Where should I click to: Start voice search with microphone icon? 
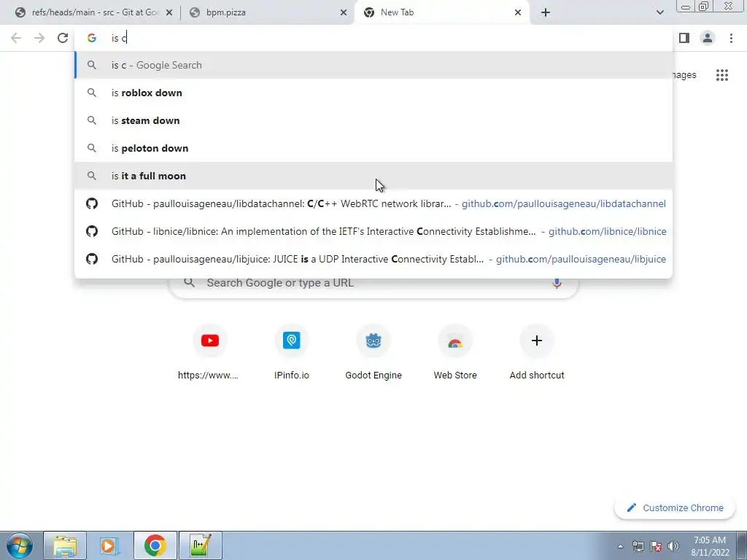click(557, 283)
